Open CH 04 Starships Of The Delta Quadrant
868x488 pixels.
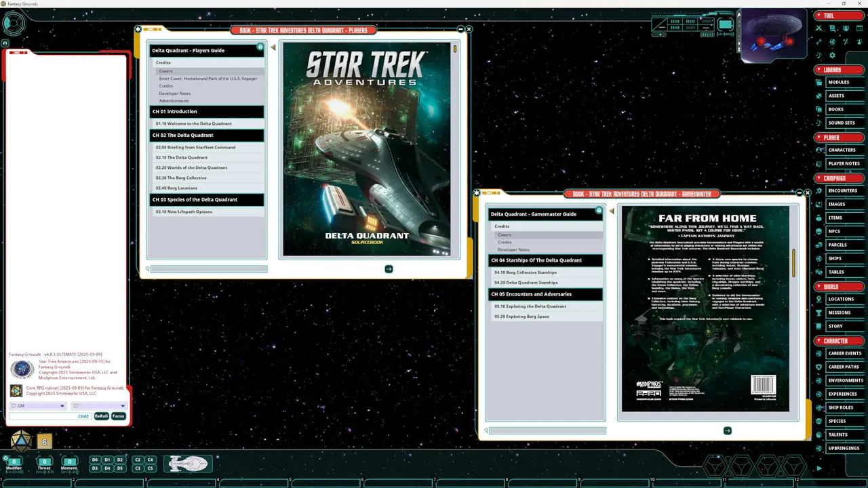(x=545, y=260)
